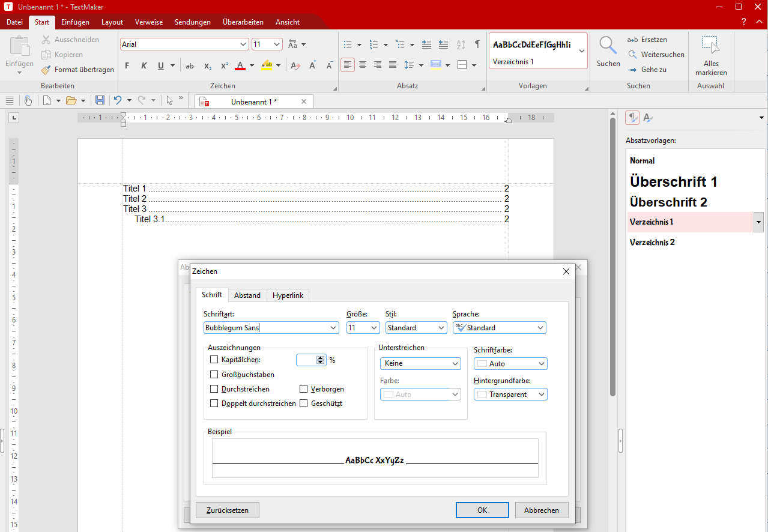Image resolution: width=768 pixels, height=532 pixels.
Task: Toggle paragraph marks (pilcrow) icon
Action: 477,44
